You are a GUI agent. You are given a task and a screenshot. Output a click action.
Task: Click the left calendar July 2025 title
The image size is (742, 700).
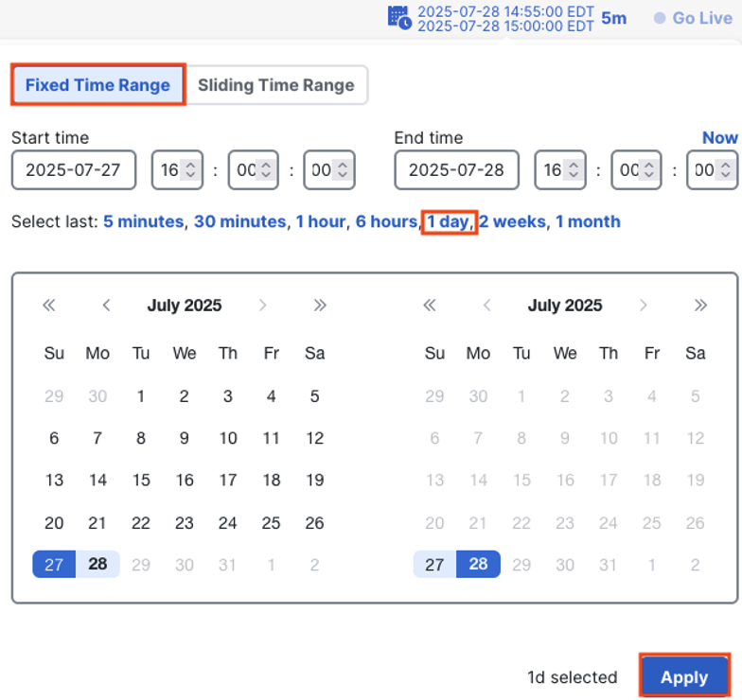click(184, 305)
